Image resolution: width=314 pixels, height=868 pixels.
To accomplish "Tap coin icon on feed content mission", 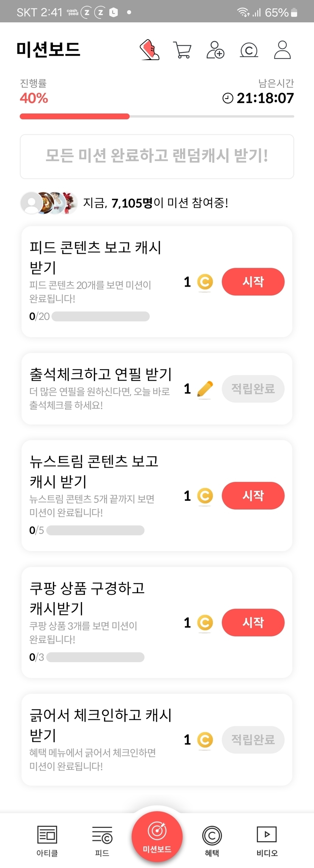I will click(205, 282).
